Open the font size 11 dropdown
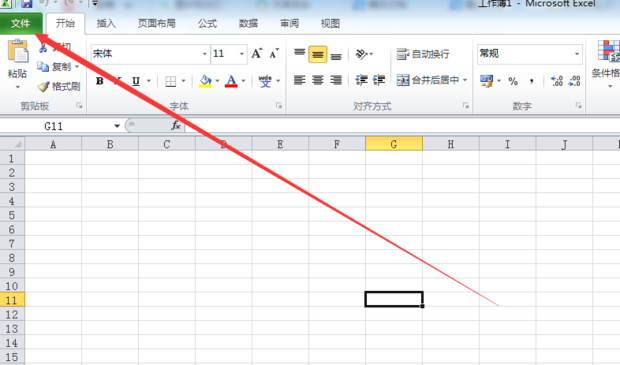The height and width of the screenshot is (365, 620). coord(242,54)
